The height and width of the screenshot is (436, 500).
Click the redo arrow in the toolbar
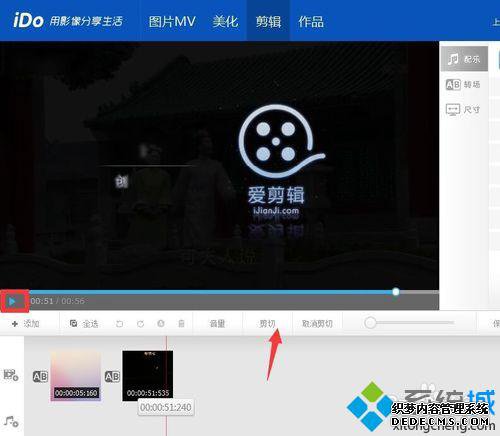(140, 323)
